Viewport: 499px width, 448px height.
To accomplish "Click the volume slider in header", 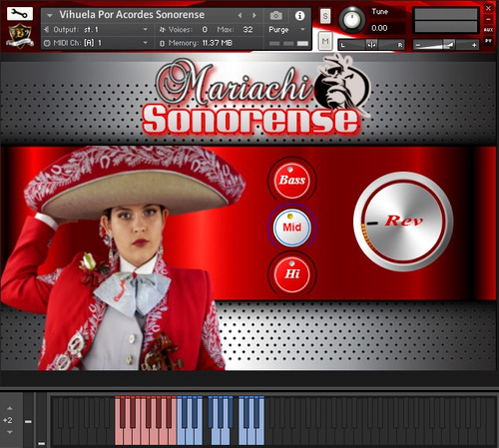I will pyautogui.click(x=446, y=45).
